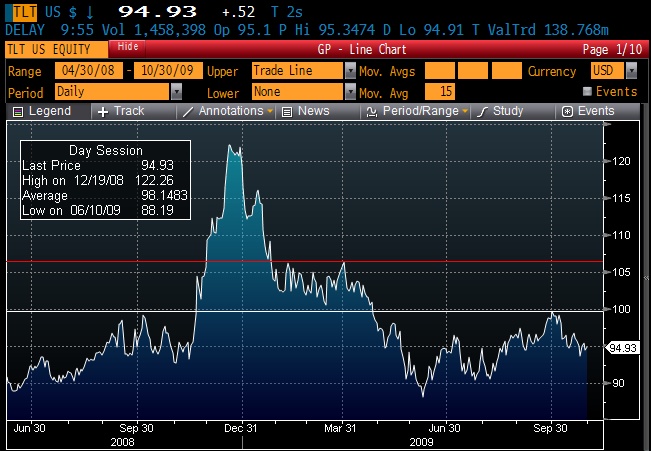
Task: Edit the range end date 10/30/09
Action: (165, 71)
